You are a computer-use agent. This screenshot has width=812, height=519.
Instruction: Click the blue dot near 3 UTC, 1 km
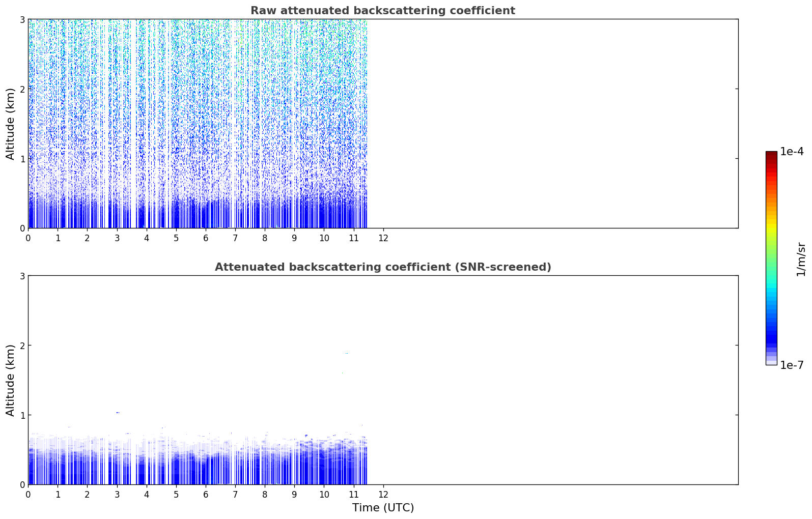coord(118,413)
